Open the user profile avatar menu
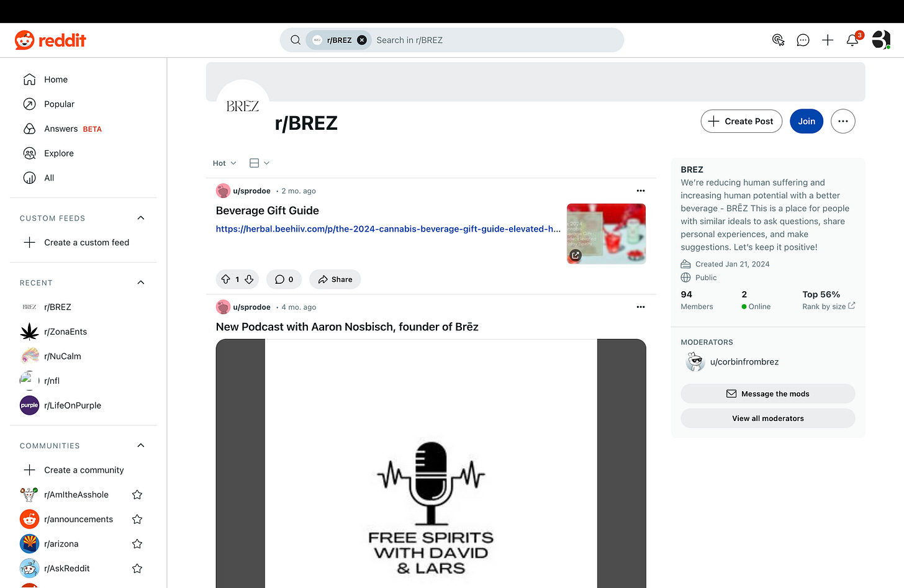The width and height of the screenshot is (904, 588). click(881, 40)
